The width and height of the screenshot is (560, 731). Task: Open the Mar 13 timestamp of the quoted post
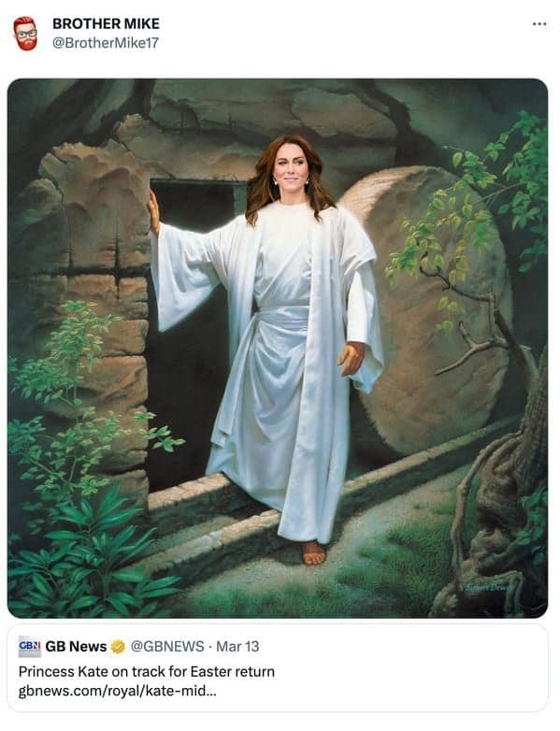coord(237,647)
